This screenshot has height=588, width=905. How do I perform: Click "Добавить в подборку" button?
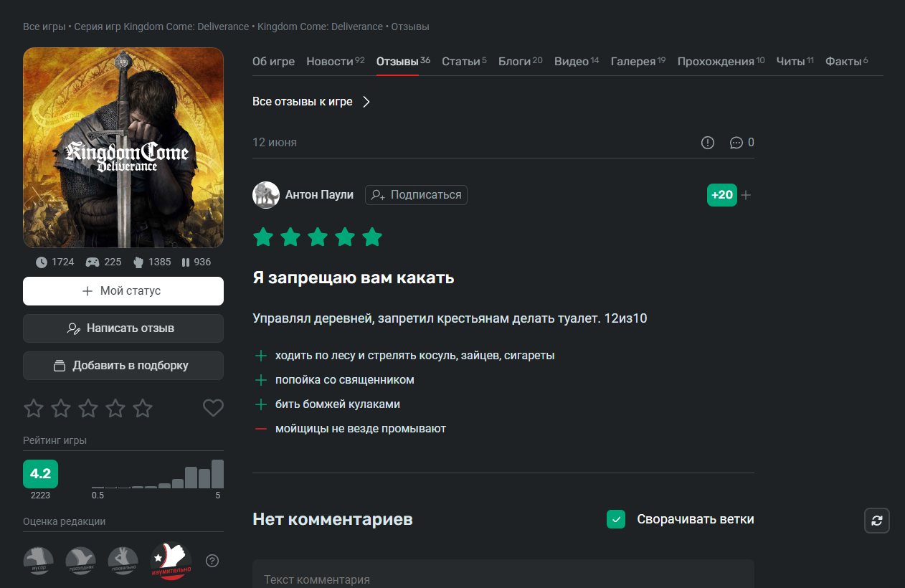pos(123,366)
